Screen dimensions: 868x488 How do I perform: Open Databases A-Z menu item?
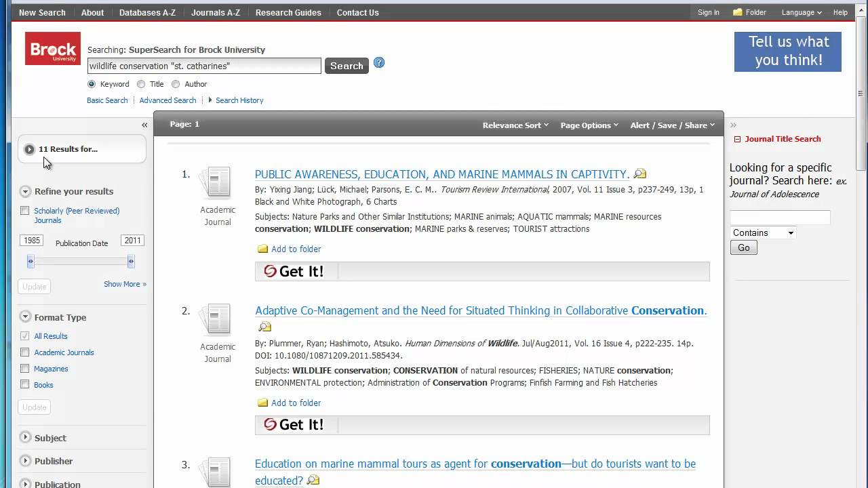pyautogui.click(x=147, y=12)
